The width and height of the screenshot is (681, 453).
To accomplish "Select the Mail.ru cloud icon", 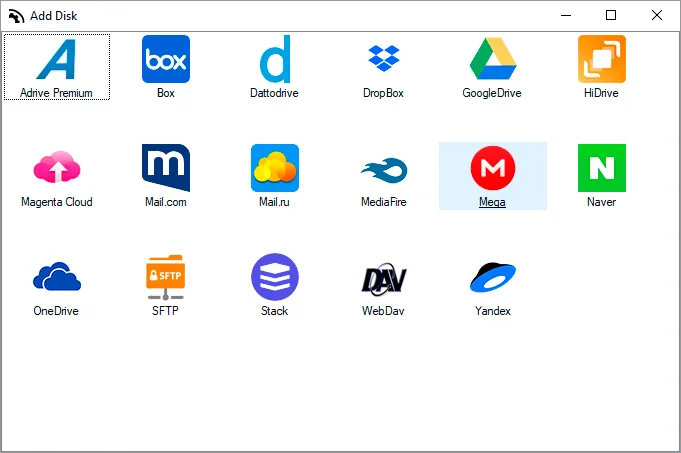I will click(x=275, y=168).
